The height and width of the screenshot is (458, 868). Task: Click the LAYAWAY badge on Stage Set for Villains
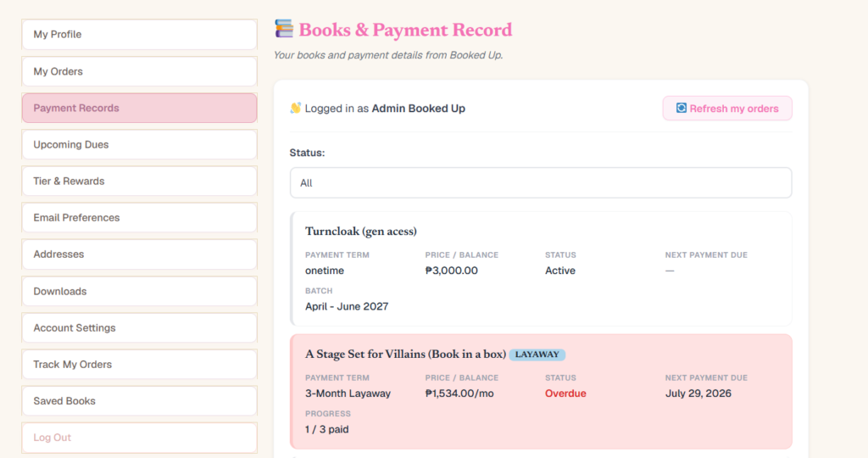(537, 355)
